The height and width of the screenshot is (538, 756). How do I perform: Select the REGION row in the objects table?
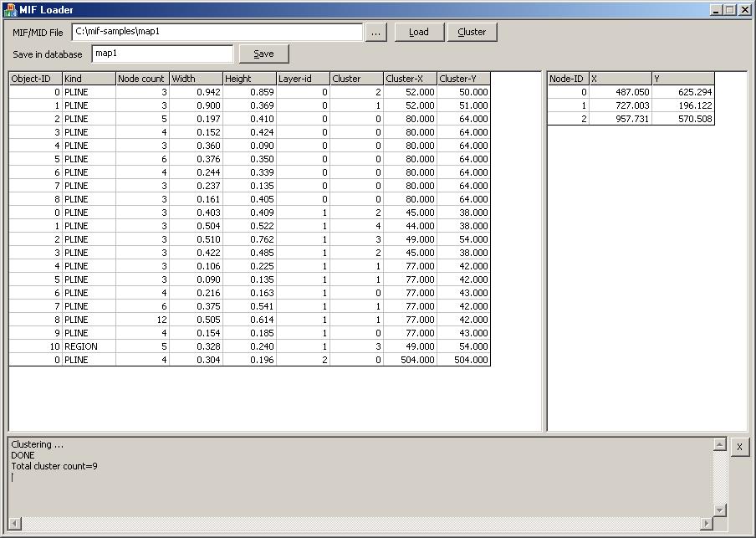(x=249, y=346)
